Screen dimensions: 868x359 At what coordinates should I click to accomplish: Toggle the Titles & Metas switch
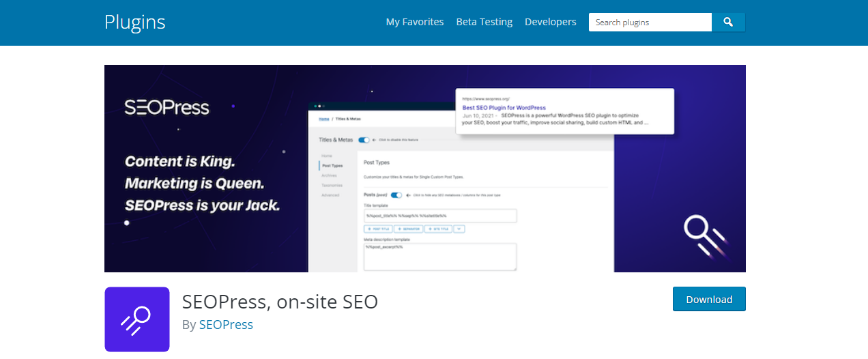(x=364, y=139)
